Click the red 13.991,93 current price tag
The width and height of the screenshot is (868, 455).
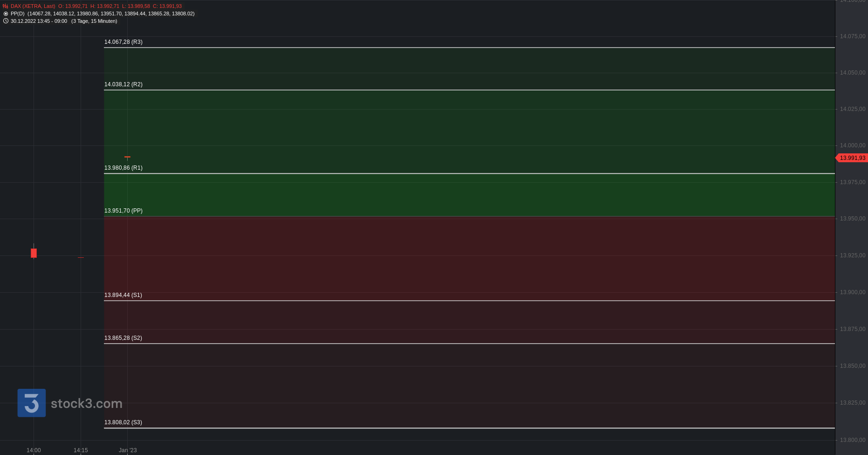(x=852, y=158)
